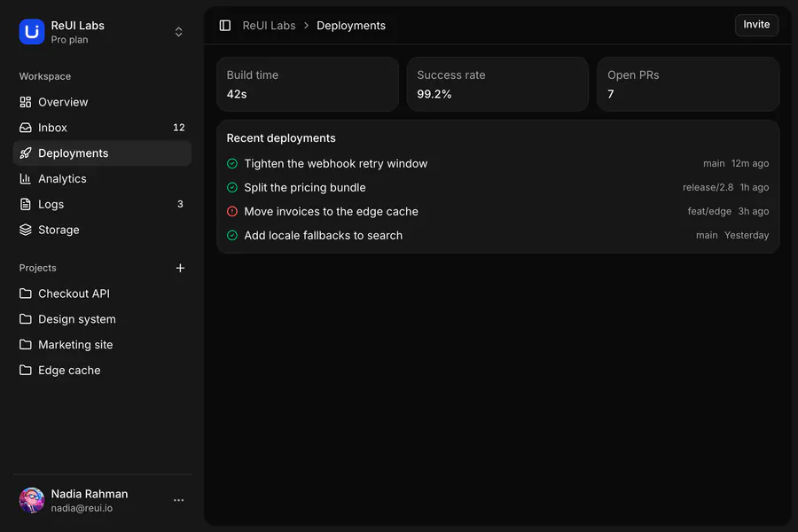798x532 pixels.
Task: Click the 'Pro plan' label
Action: (69, 40)
